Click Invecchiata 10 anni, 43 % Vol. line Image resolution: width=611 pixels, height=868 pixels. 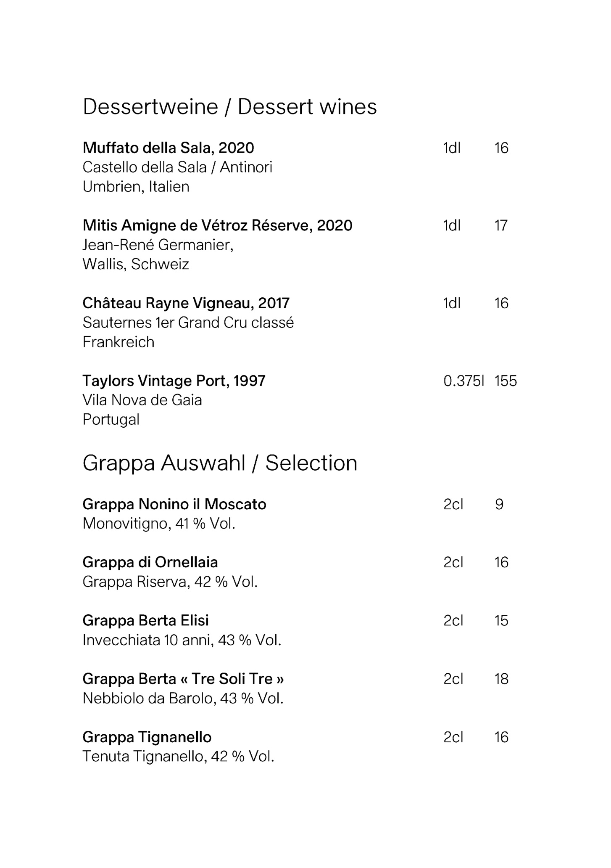tap(182, 640)
